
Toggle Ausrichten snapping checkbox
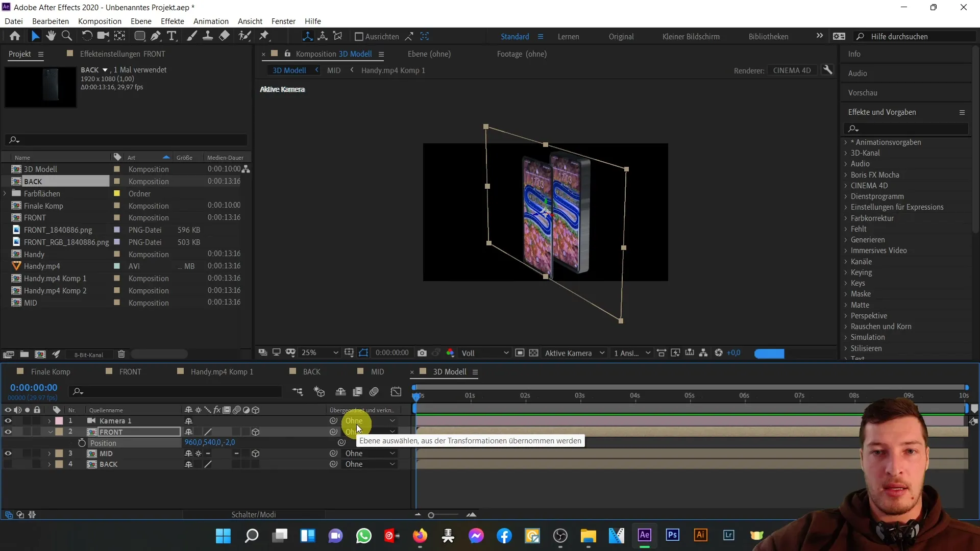click(x=359, y=37)
